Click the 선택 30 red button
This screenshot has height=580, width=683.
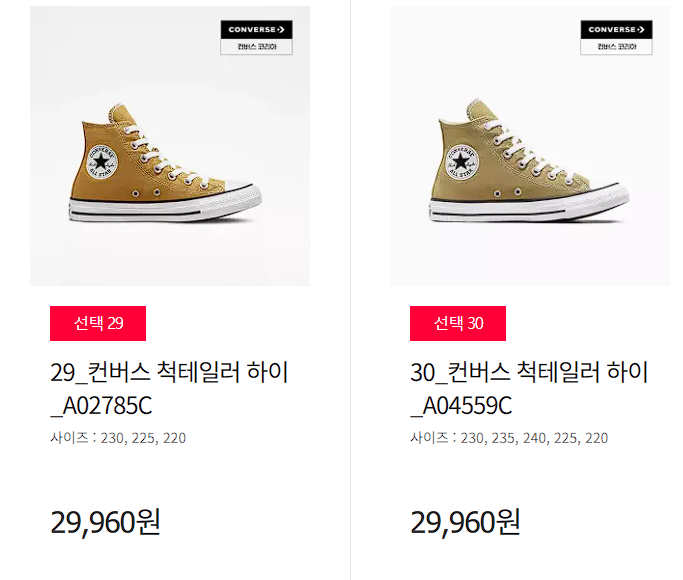pos(458,323)
